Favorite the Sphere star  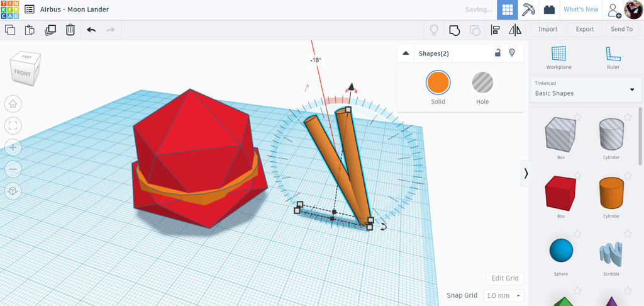(x=577, y=234)
